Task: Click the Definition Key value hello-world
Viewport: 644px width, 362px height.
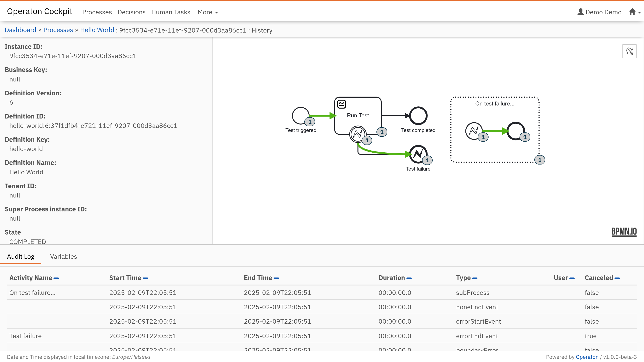Action: (26, 149)
